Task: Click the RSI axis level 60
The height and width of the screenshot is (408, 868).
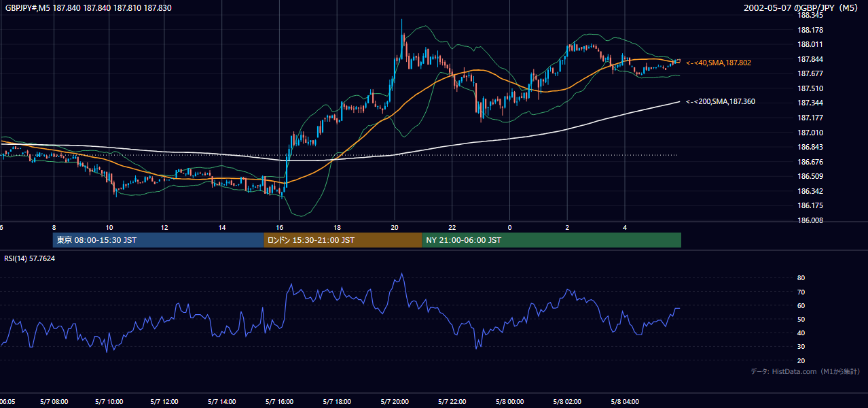Action: tap(801, 305)
